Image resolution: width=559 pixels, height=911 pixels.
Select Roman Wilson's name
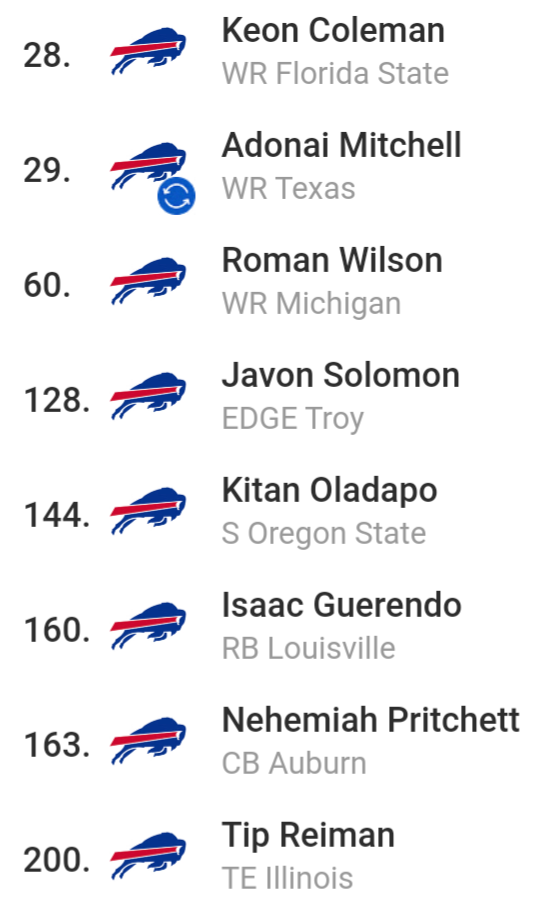(x=332, y=260)
